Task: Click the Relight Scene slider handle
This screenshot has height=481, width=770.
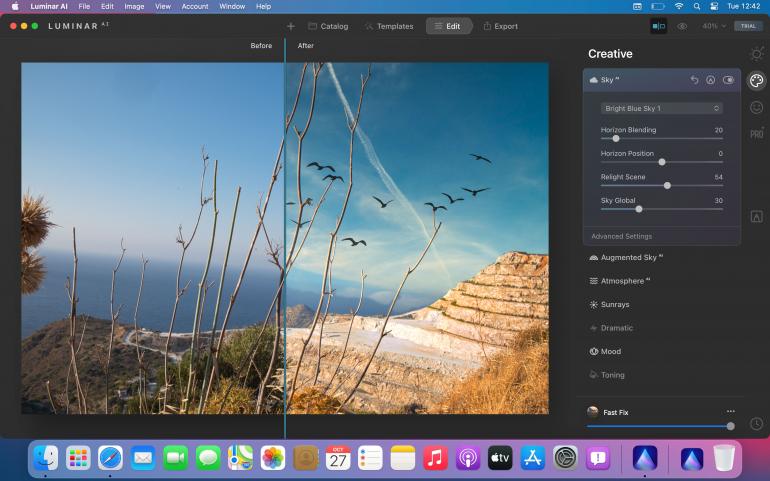Action: click(x=667, y=185)
